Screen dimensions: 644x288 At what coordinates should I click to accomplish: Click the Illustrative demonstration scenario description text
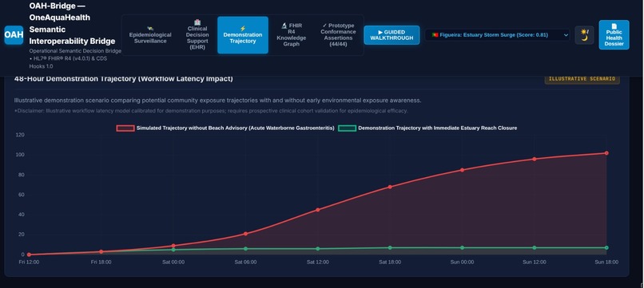217,101
